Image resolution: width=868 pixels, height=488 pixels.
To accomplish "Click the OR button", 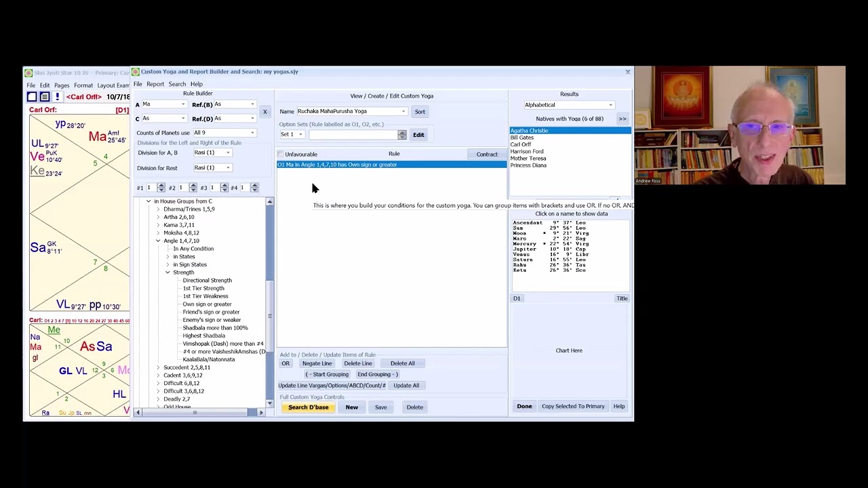I will [285, 363].
